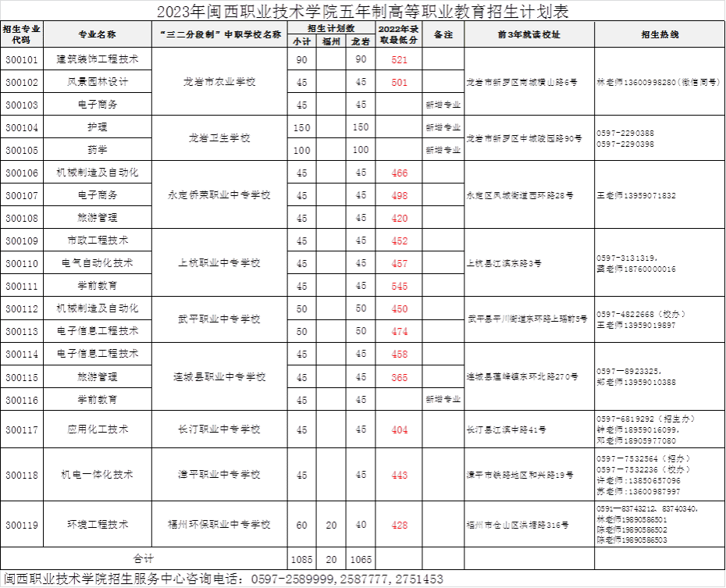This screenshot has height=588, width=726.
Task: Select the 招生计划数 header cell
Action: click(331, 28)
